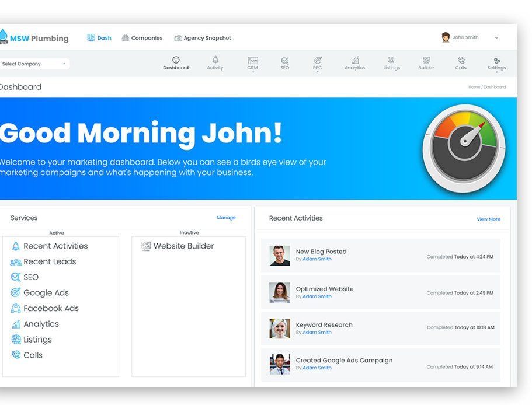This screenshot has width=532, height=405.
Task: Click John Smith's profile avatar
Action: [x=446, y=37]
